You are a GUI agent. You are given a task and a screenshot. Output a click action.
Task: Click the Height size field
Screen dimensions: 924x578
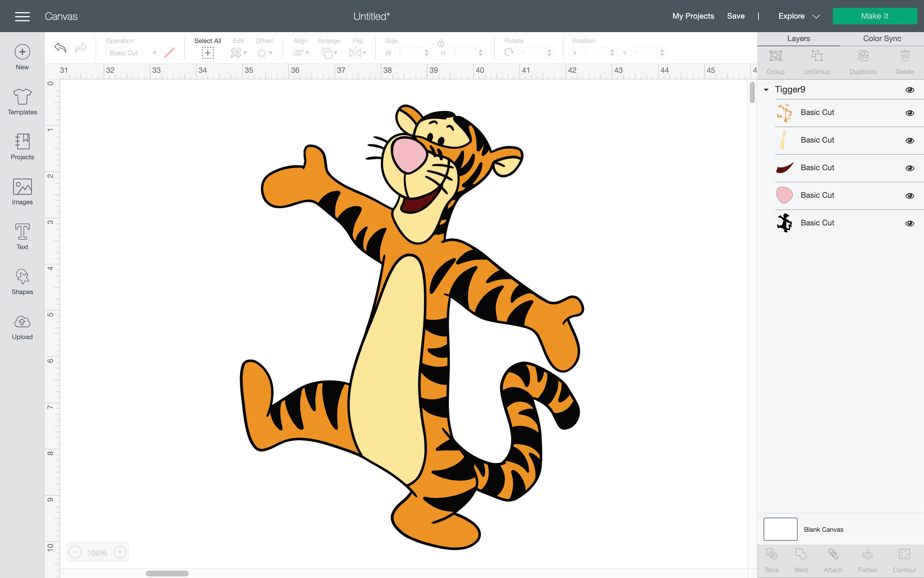coord(463,53)
